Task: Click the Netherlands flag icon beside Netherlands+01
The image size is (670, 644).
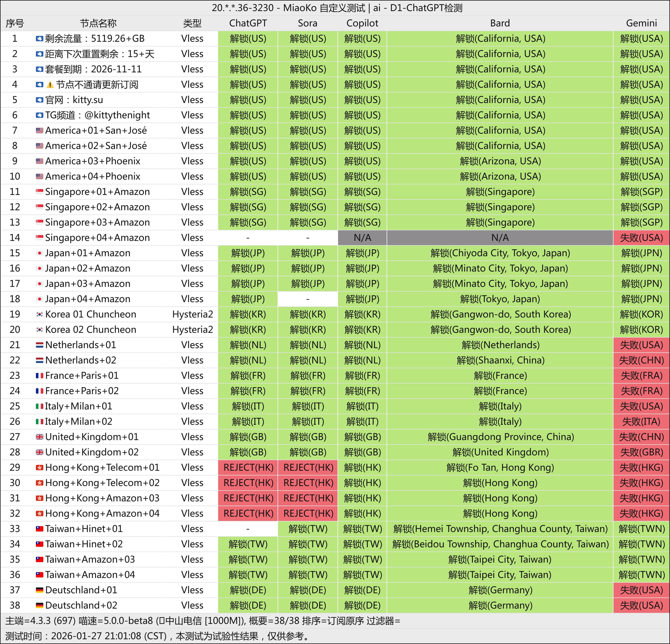Action: click(40, 344)
